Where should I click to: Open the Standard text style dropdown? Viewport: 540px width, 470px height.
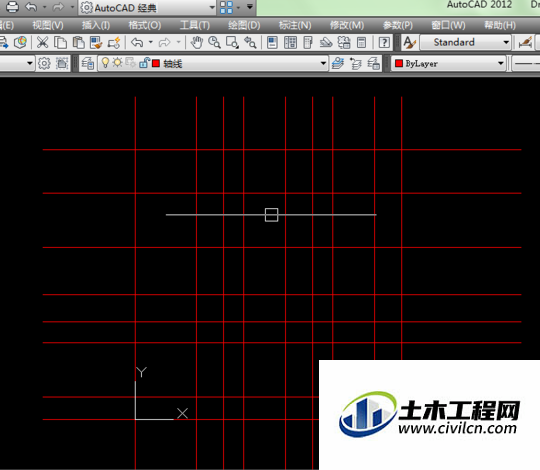pos(466,42)
